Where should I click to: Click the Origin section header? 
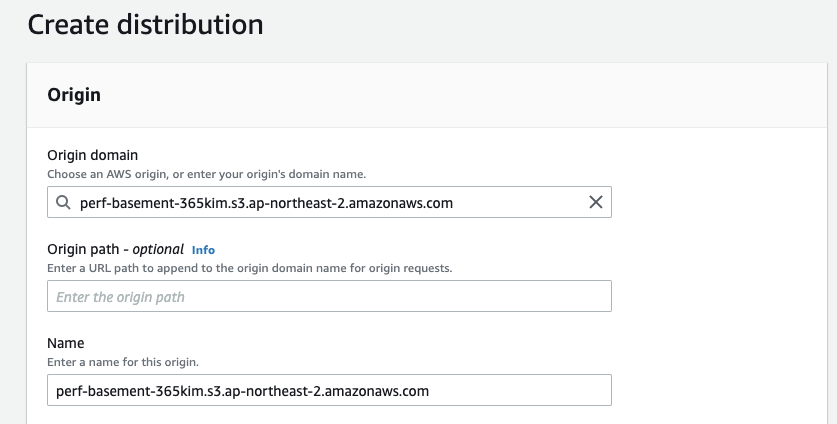pyautogui.click(x=74, y=95)
